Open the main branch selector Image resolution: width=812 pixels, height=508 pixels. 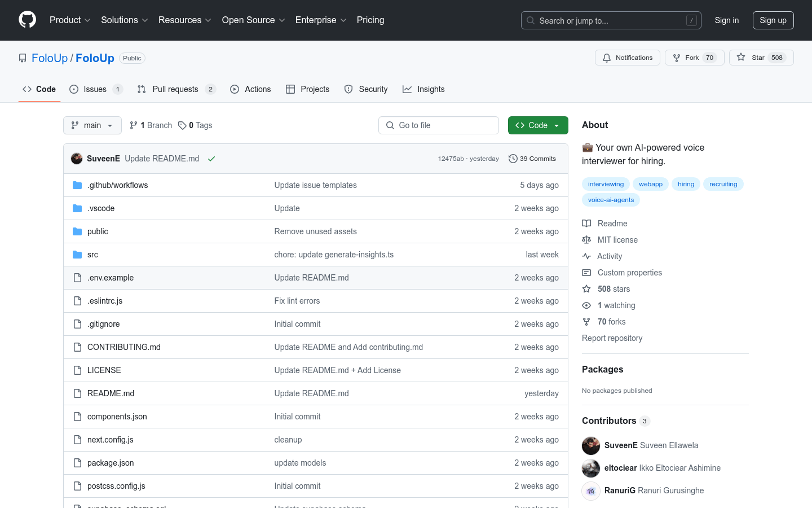(x=92, y=125)
